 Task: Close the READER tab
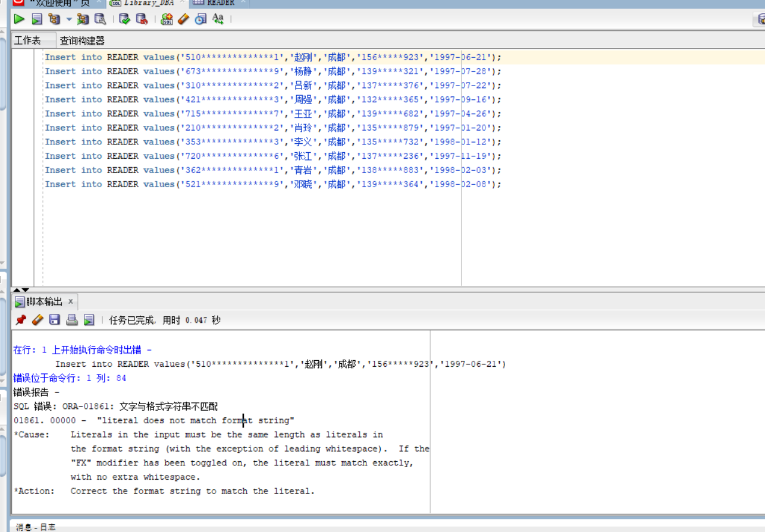point(242,2)
